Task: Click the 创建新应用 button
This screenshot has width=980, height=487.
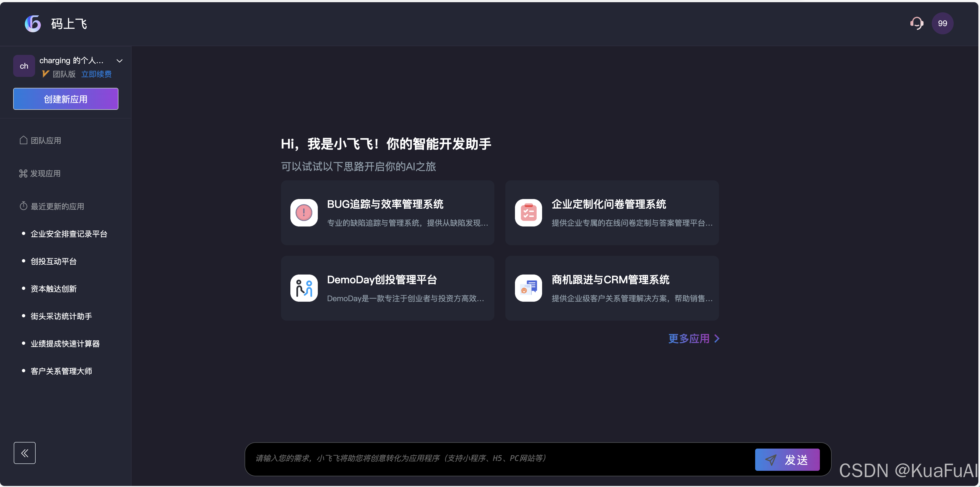Action: [66, 99]
